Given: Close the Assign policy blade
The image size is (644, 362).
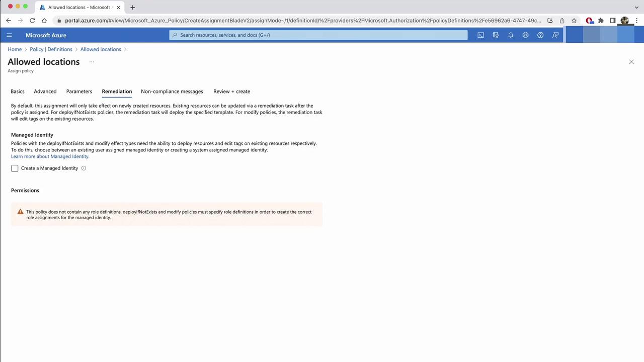Looking at the screenshot, I should 631,62.
